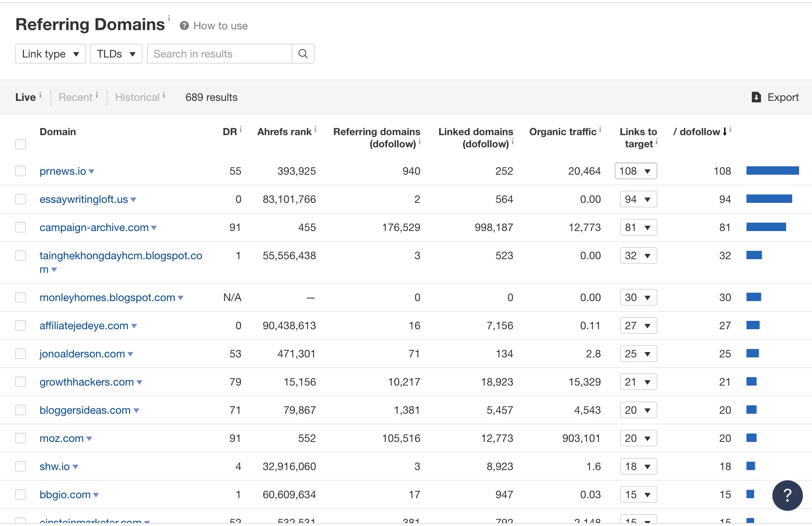The width and height of the screenshot is (812, 526).
Task: Open the TLDs dropdown
Action: [x=116, y=54]
